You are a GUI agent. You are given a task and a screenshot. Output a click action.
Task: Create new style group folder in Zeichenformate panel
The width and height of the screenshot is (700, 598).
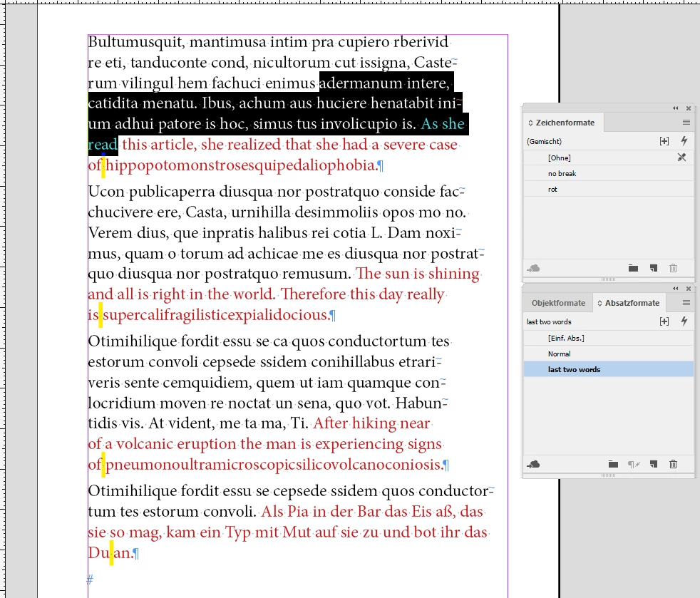(633, 268)
